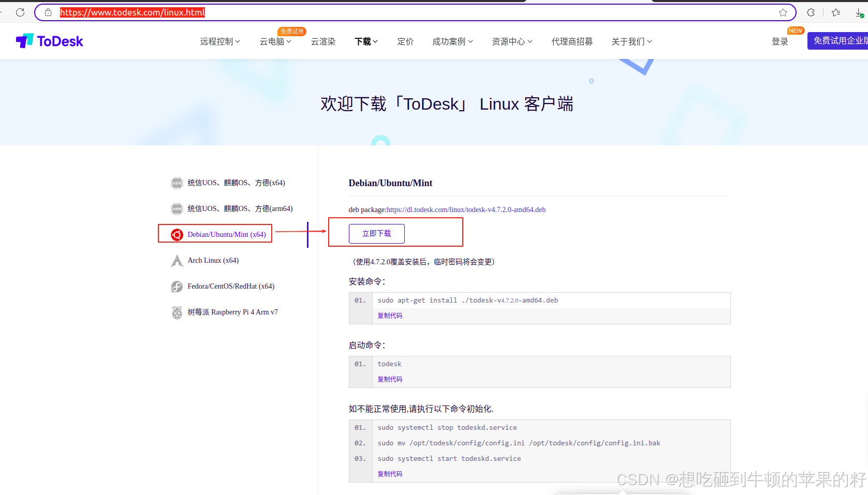
Task: Expand the 资源中心 dropdown menu
Action: point(512,42)
